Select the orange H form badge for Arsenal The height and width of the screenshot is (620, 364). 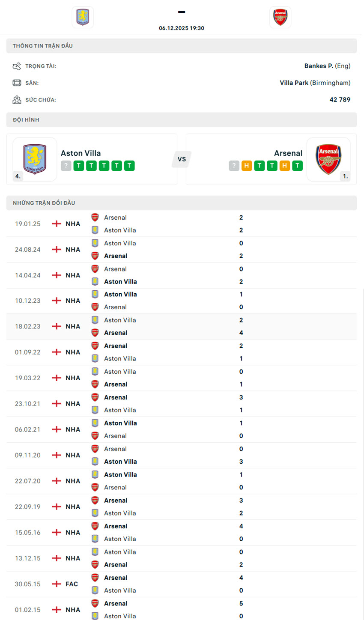coord(247,166)
